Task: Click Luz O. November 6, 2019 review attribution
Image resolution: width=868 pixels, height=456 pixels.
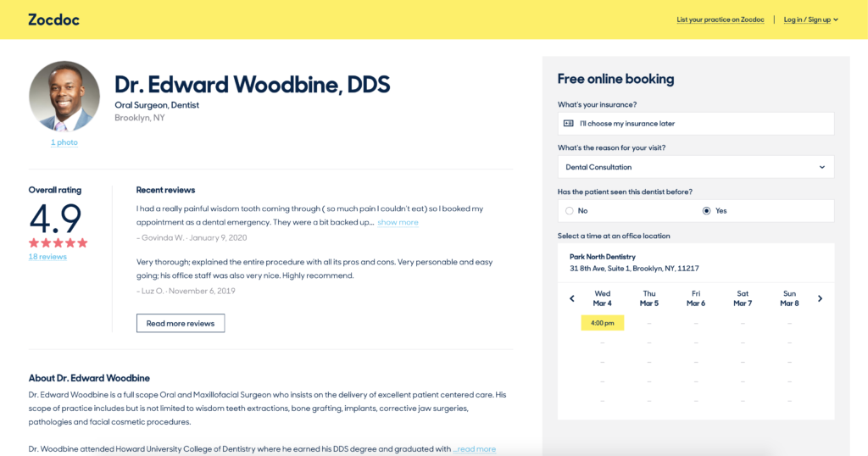Action: (186, 291)
